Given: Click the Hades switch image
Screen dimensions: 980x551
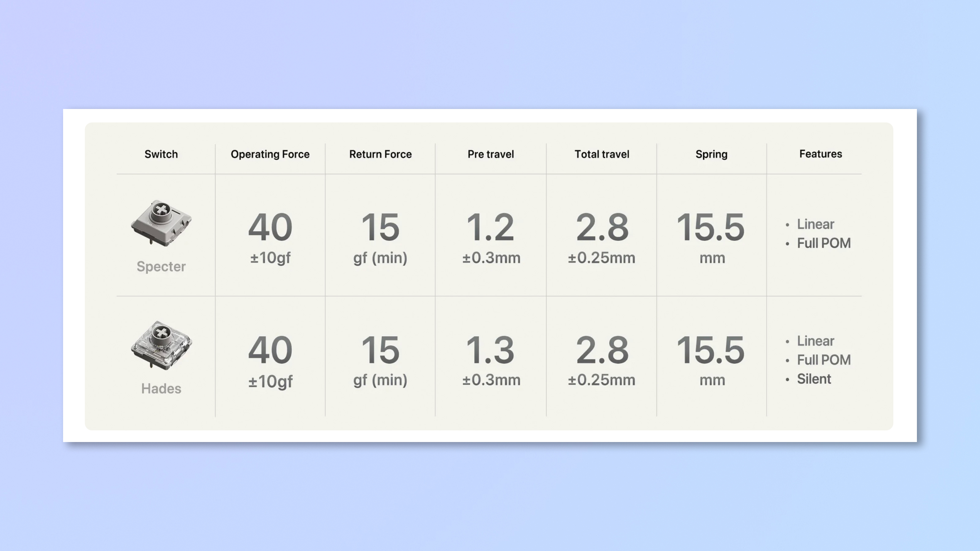Looking at the screenshot, I should 161,345.
